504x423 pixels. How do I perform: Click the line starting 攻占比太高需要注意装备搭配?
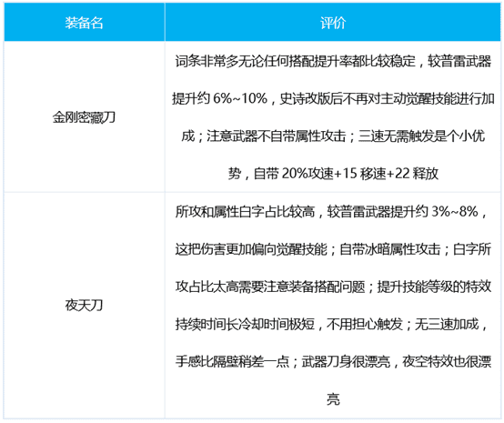tap(333, 287)
